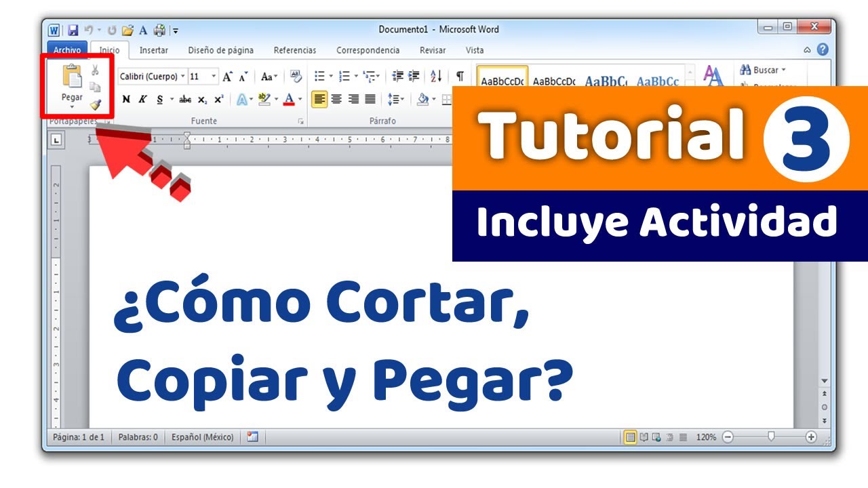868x488 pixels.
Task: Open the Calibri (Cuerpo) font name dropdown
Action: 183,77
